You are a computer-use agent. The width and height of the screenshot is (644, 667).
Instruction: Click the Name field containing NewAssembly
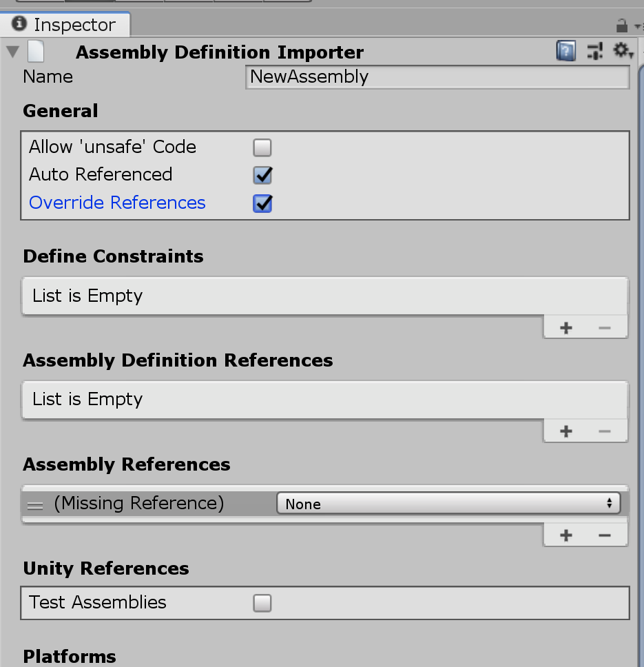click(x=437, y=76)
